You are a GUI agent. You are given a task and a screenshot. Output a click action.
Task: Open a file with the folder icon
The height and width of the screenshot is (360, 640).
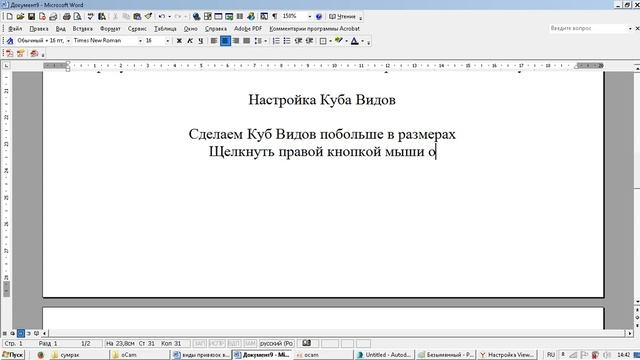[20, 17]
